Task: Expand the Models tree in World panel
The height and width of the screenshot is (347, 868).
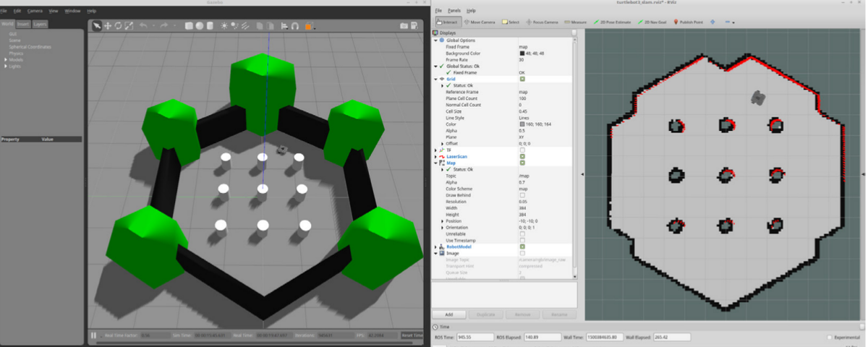Action: point(6,60)
